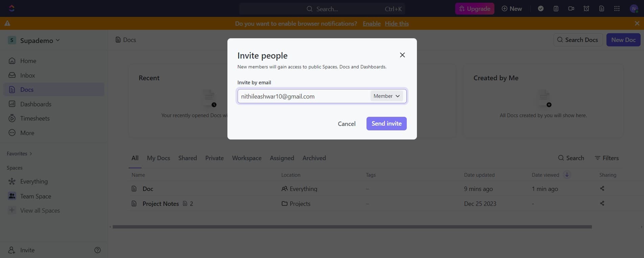This screenshot has width=644, height=258.
Task: Click the top Search bar
Action: click(322, 9)
